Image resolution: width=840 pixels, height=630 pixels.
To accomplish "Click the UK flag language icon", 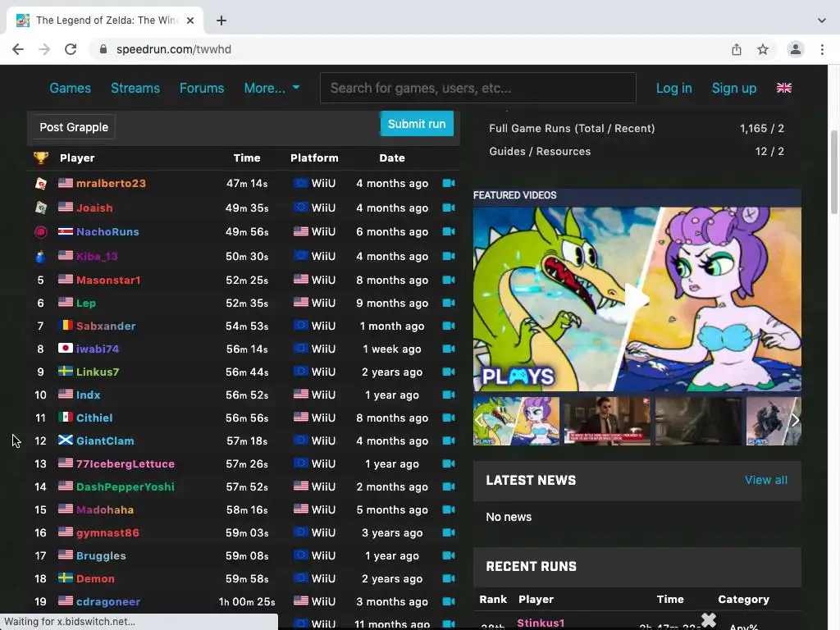I will [783, 88].
